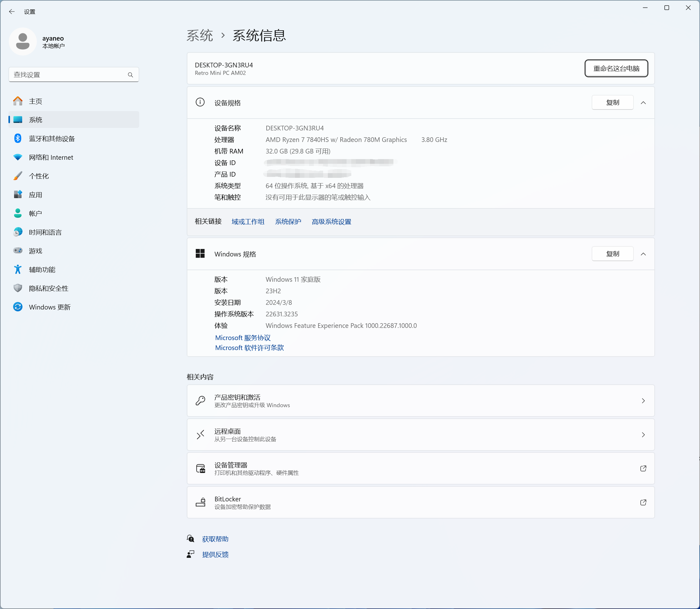Select 蓝牙和其他设备 in the sidebar
The width and height of the screenshot is (700, 609).
point(74,138)
